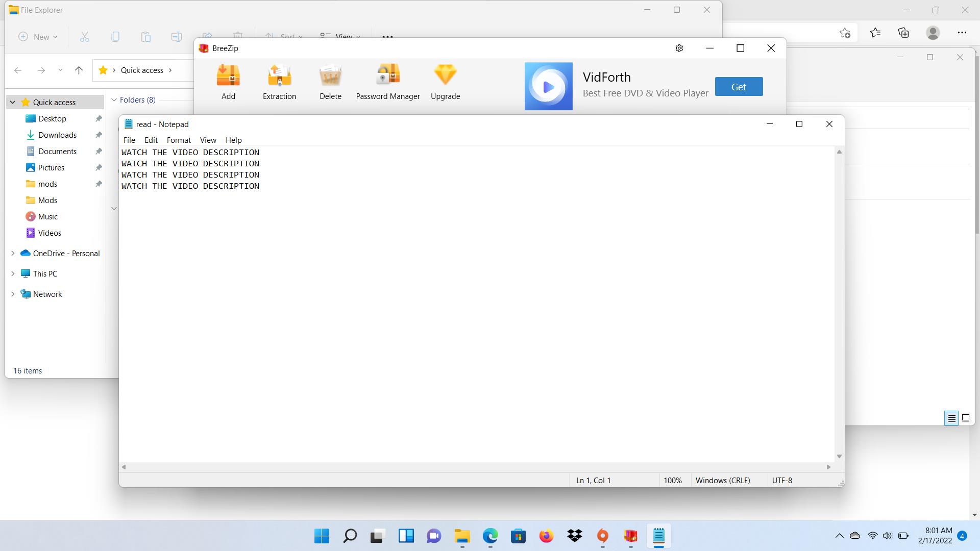Image resolution: width=980 pixels, height=551 pixels.
Task: Switch to details view layout toggle
Action: point(951,418)
